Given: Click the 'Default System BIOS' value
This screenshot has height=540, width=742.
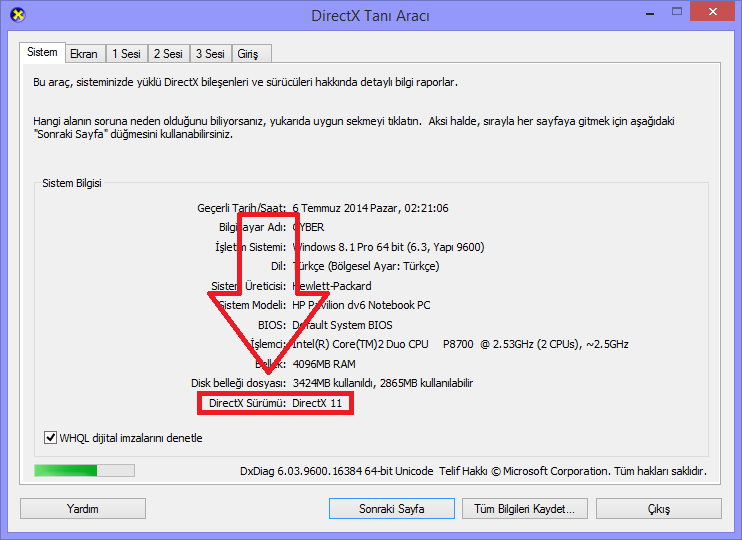Looking at the screenshot, I should [x=342, y=325].
